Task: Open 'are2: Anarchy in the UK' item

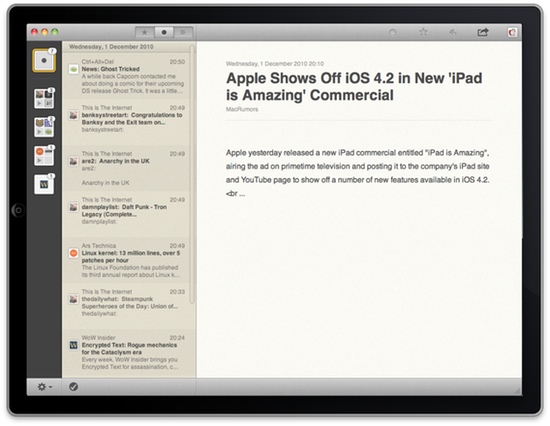Action: click(x=126, y=168)
